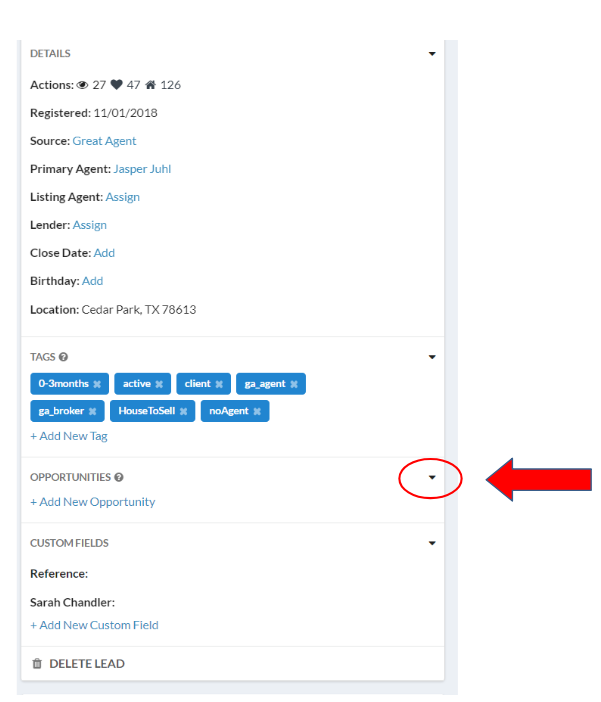Click Add New Opportunity
Screen dimensions: 601x702
coord(92,502)
